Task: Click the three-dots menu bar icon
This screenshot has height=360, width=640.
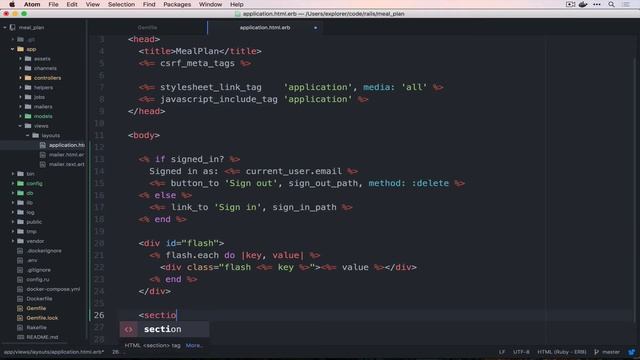Action: 597,4
